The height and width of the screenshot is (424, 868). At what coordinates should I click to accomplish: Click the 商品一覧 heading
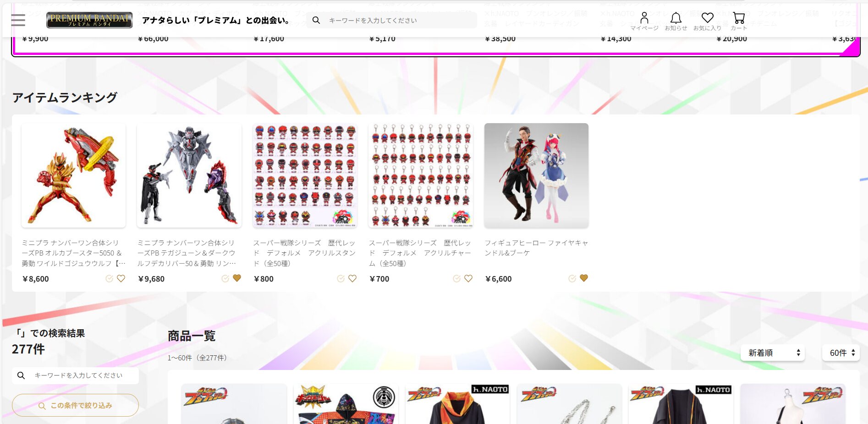[192, 336]
